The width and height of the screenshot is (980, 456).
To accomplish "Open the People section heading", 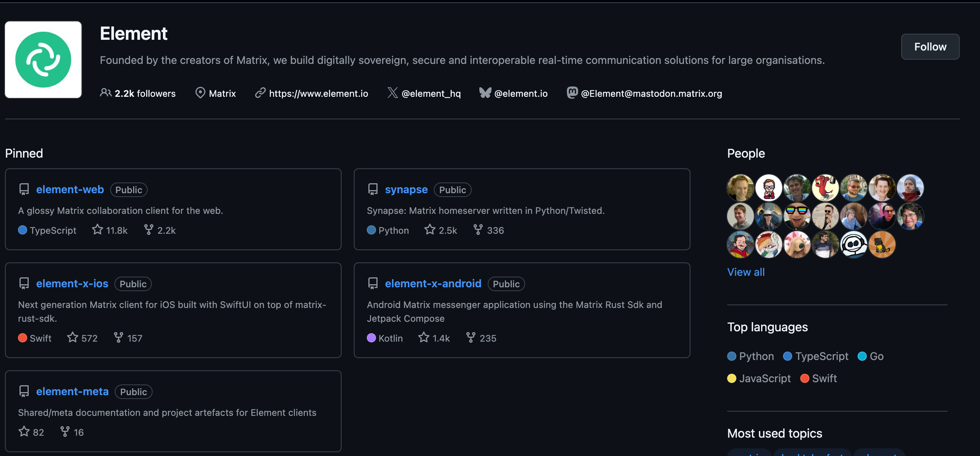I will (746, 153).
